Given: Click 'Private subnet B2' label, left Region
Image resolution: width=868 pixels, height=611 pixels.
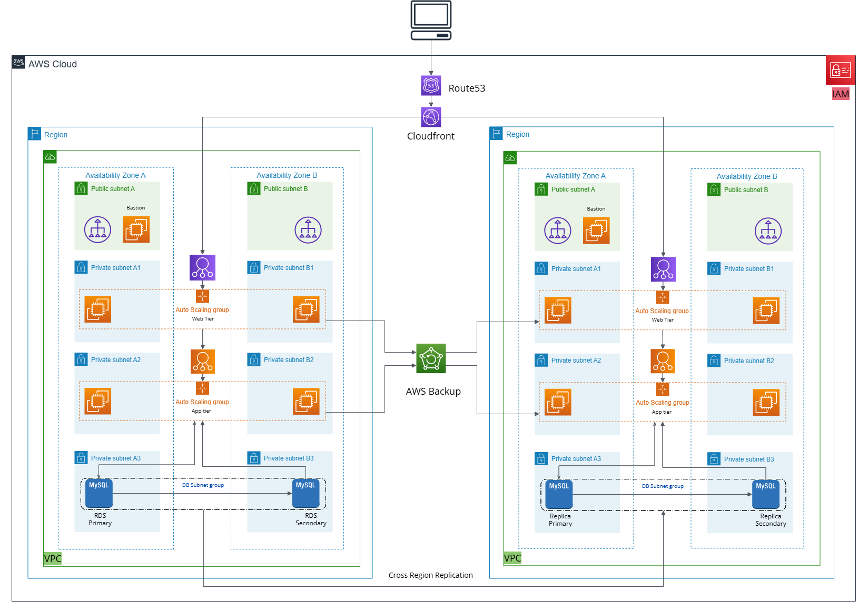Looking at the screenshot, I should click(x=289, y=360).
